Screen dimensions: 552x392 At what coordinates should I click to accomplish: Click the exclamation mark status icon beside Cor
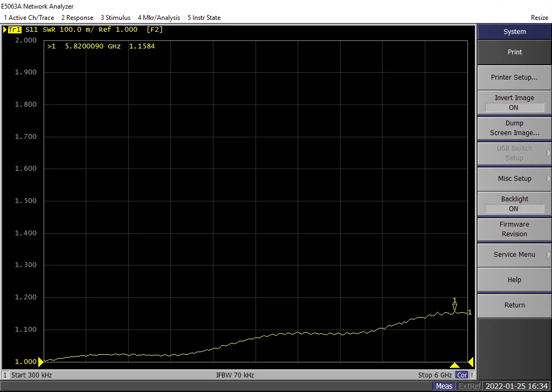point(472,375)
